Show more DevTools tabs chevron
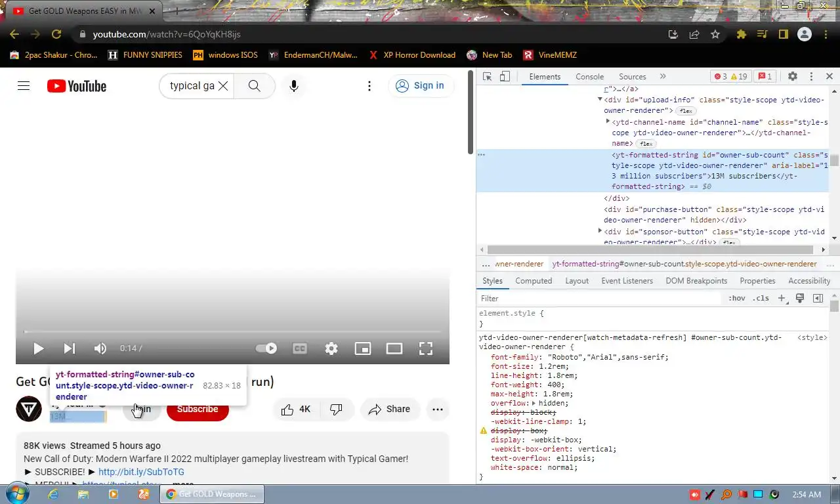 [x=663, y=76]
